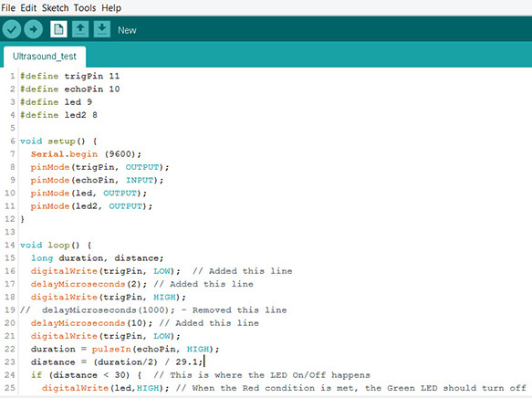Open the Edit menu
Image resolution: width=532 pixels, height=398 pixels.
tap(28, 8)
